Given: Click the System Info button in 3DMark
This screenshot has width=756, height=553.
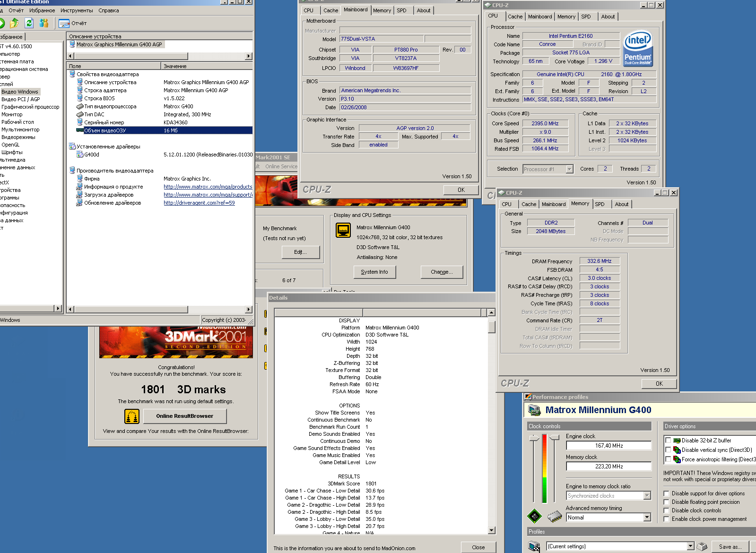Looking at the screenshot, I should pyautogui.click(x=374, y=272).
